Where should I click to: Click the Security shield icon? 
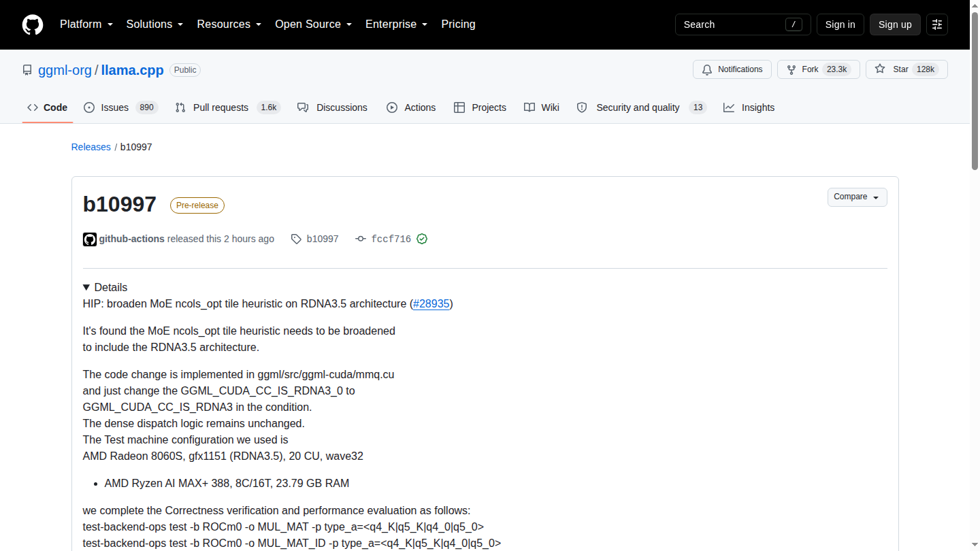(582, 107)
